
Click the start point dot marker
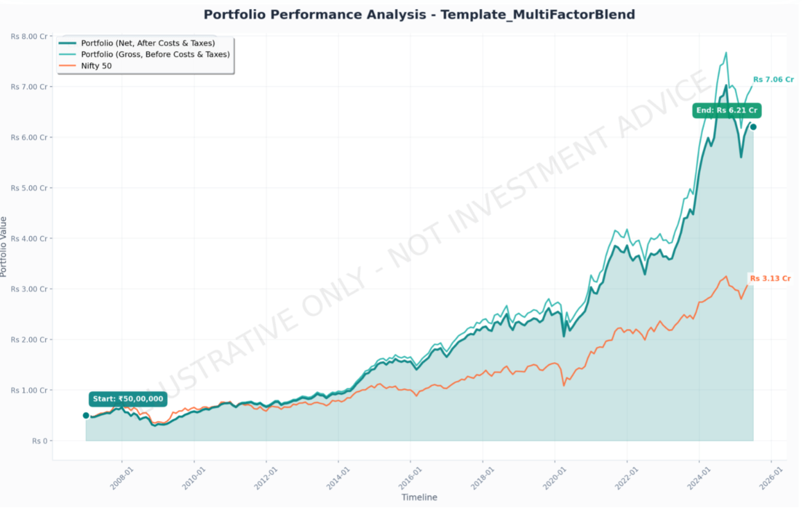(86, 416)
